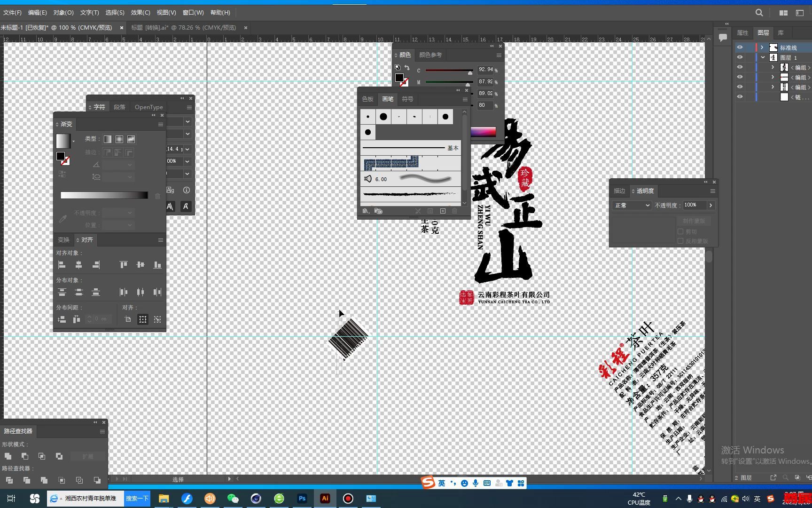Switch to 属性 tab
Viewport: 812px width, 508px height.
742,33
